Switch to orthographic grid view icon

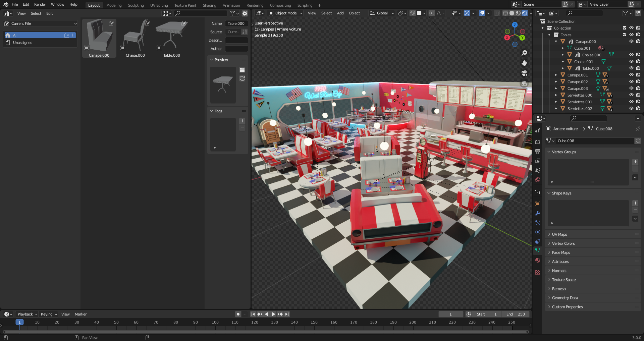point(524,83)
